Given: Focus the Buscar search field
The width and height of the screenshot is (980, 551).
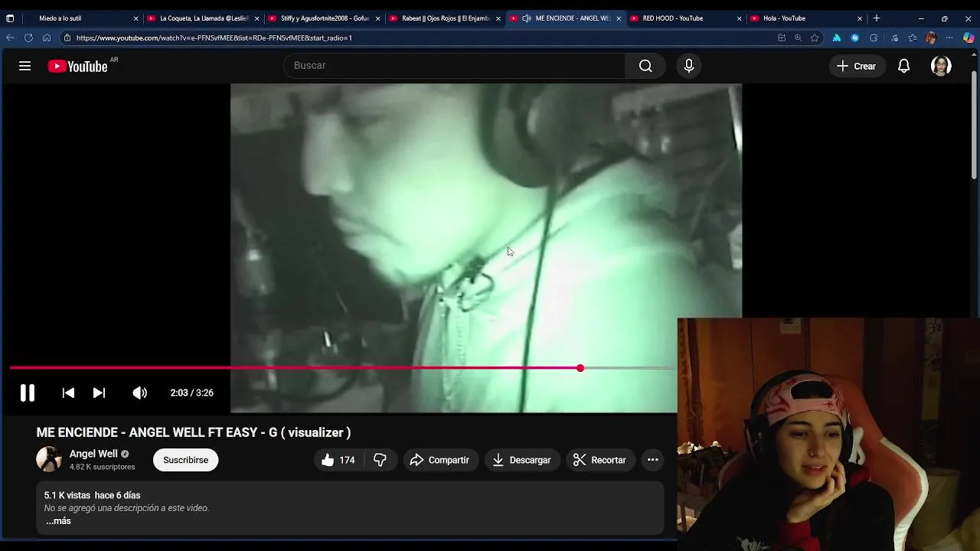Looking at the screenshot, I should 455,66.
